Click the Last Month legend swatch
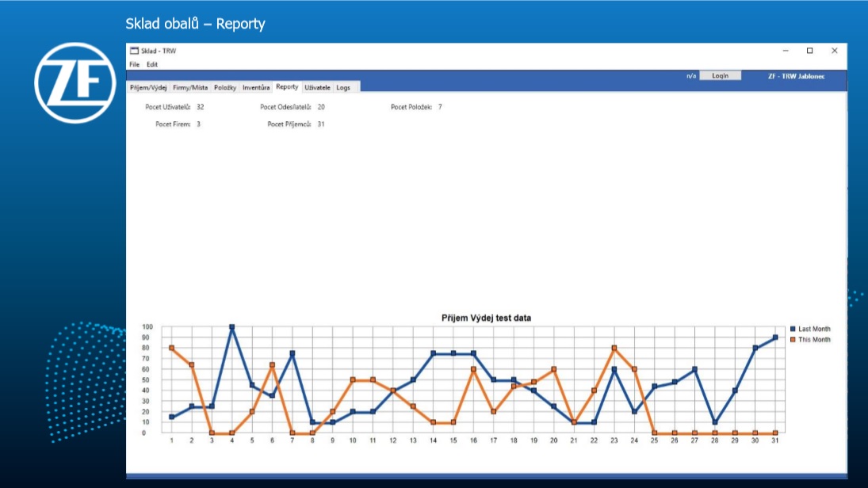The image size is (868, 488). tap(793, 329)
